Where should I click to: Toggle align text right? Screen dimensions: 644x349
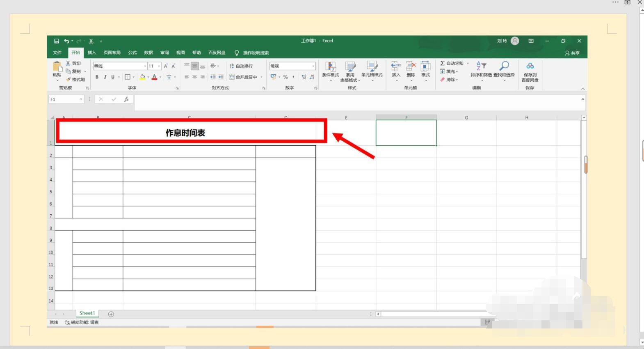tap(203, 77)
